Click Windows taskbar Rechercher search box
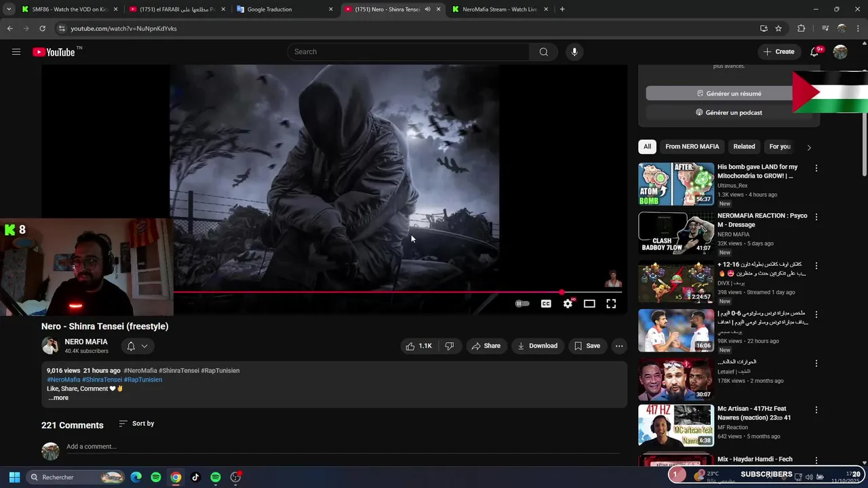This screenshot has height=488, width=868. coord(77,477)
